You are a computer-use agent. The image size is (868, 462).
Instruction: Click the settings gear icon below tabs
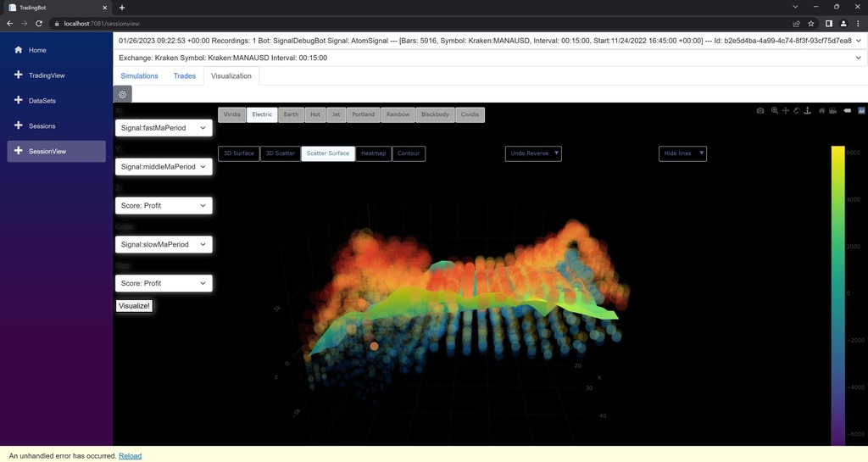pos(123,95)
